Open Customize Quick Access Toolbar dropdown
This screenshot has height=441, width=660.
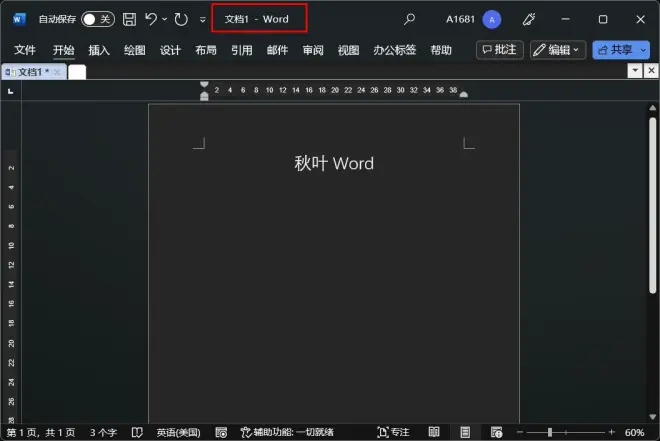click(x=202, y=19)
